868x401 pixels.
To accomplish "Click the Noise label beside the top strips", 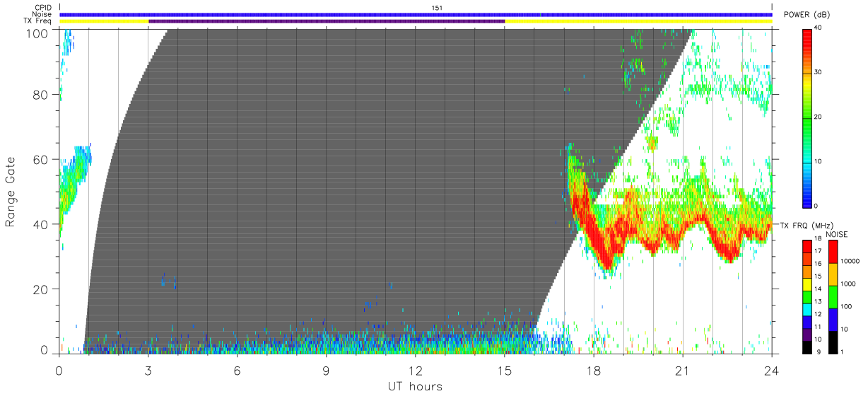I will [43, 14].
